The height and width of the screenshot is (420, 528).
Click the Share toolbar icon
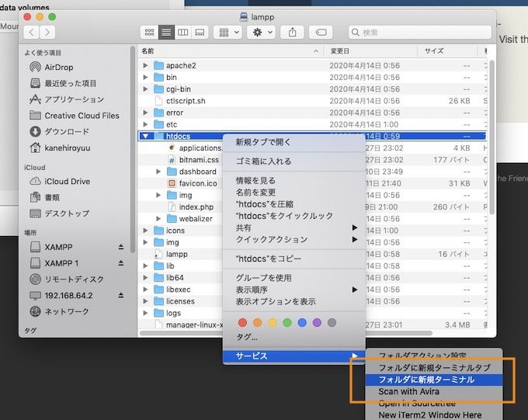tap(293, 33)
